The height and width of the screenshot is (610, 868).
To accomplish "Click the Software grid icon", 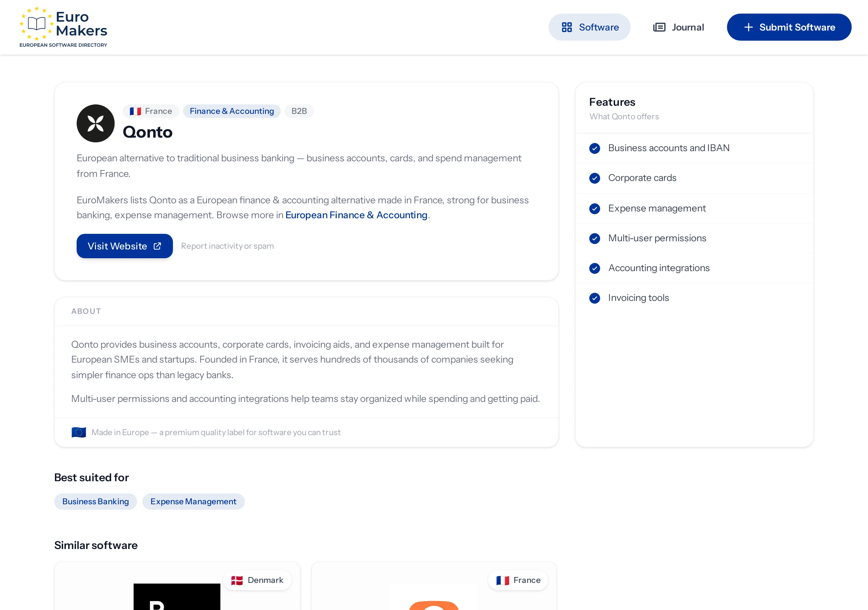I will (x=567, y=27).
